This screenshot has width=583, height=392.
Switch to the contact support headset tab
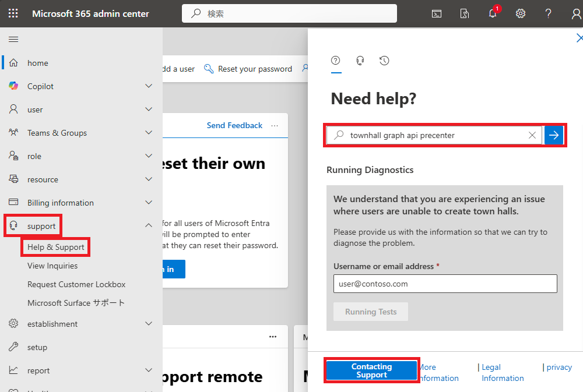click(x=360, y=61)
